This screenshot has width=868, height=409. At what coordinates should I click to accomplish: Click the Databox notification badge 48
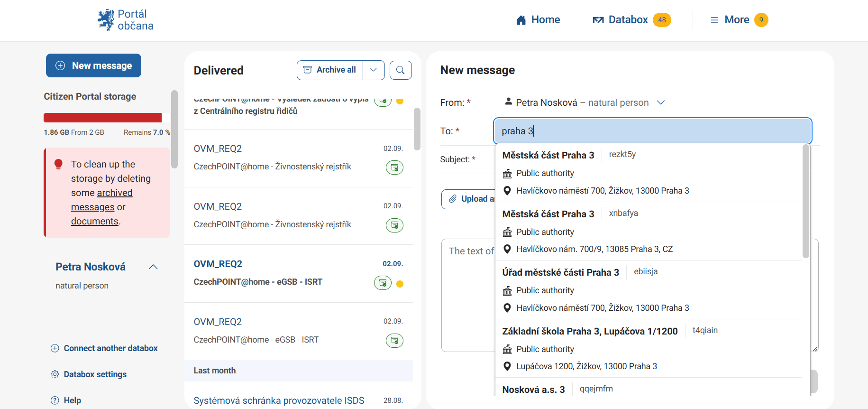pyautogui.click(x=662, y=20)
